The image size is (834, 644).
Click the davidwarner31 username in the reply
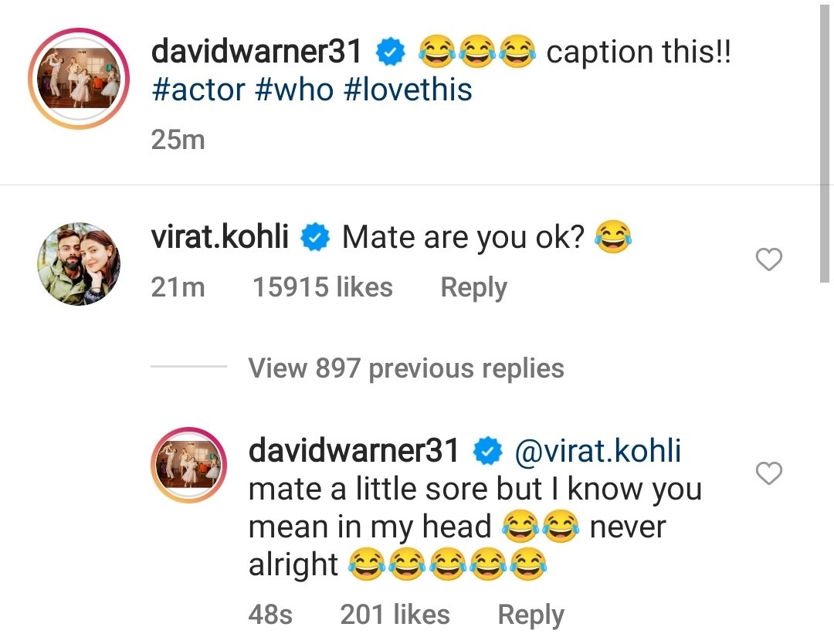pyautogui.click(x=354, y=451)
